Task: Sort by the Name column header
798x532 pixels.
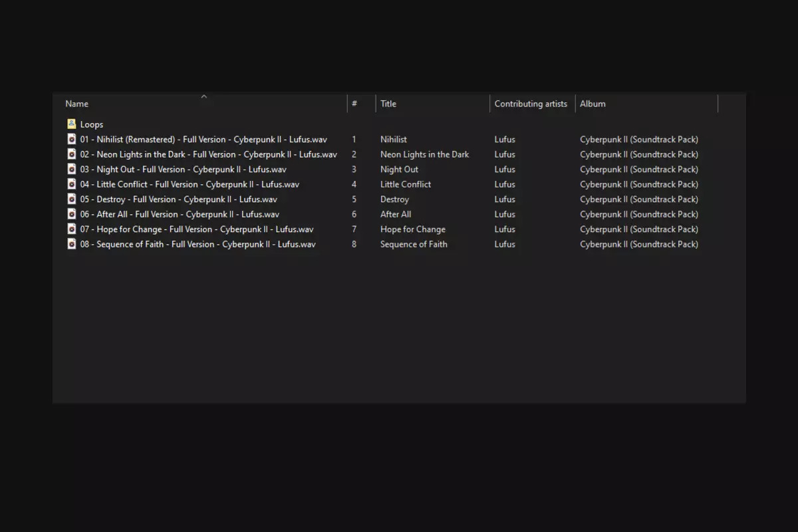Action: click(x=77, y=104)
